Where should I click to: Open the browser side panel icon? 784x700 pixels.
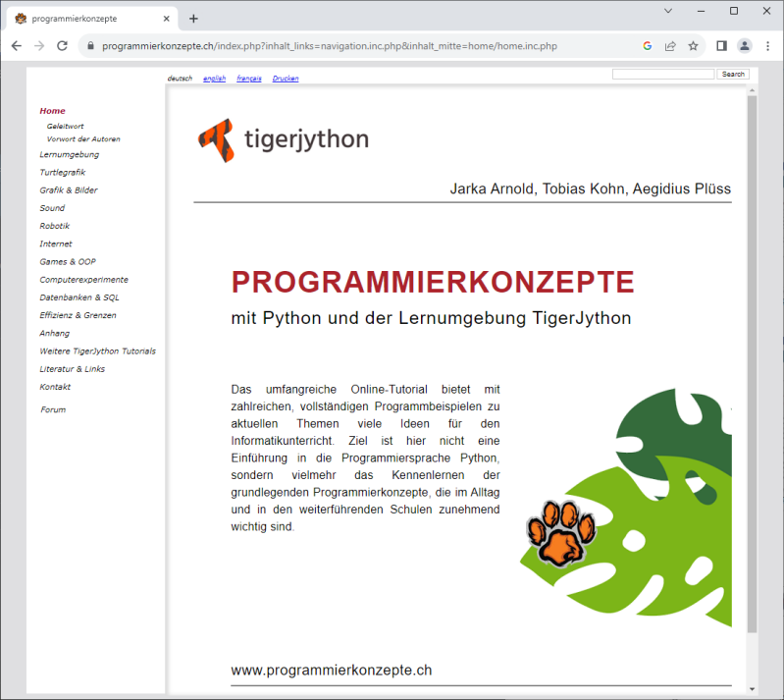coord(721,46)
